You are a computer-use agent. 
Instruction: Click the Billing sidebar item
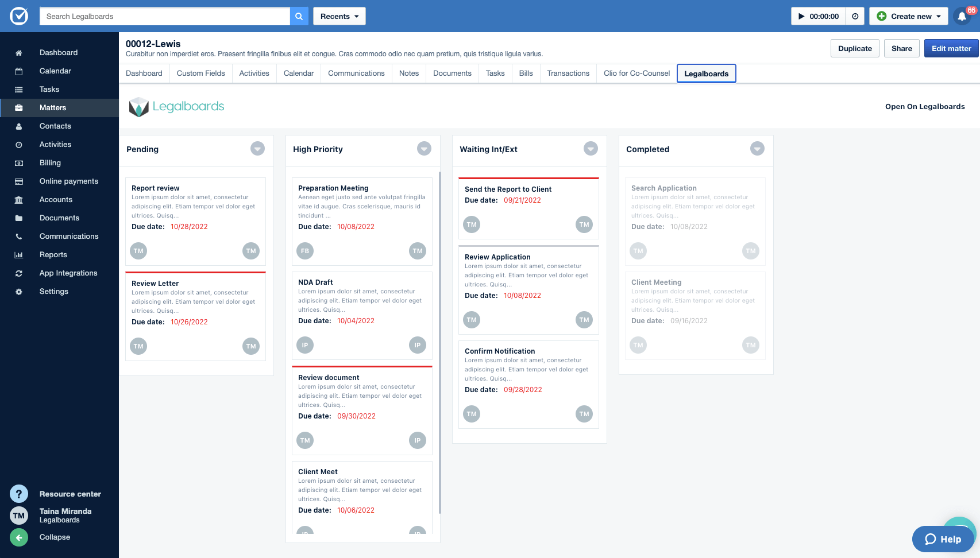60,163
